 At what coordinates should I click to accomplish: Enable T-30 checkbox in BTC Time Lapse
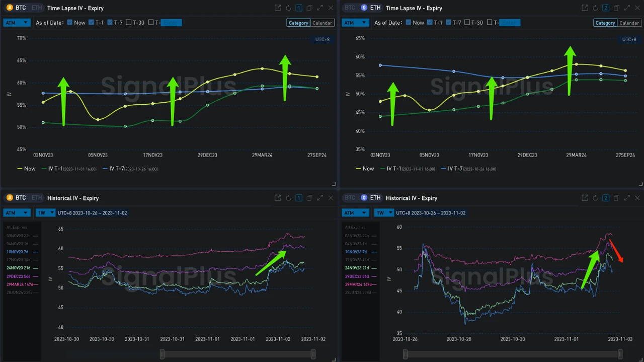pyautogui.click(x=129, y=23)
